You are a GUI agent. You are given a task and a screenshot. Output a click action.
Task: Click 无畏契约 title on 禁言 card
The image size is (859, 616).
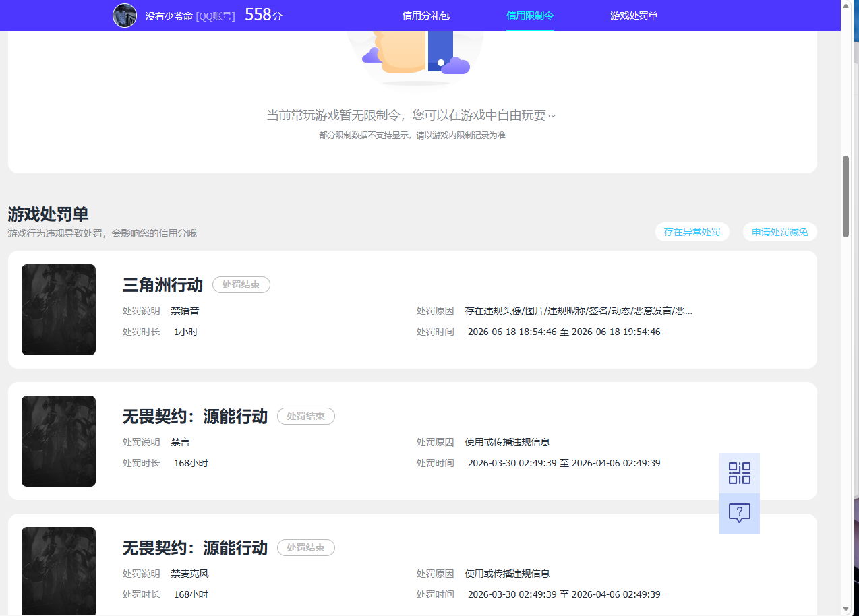click(195, 417)
